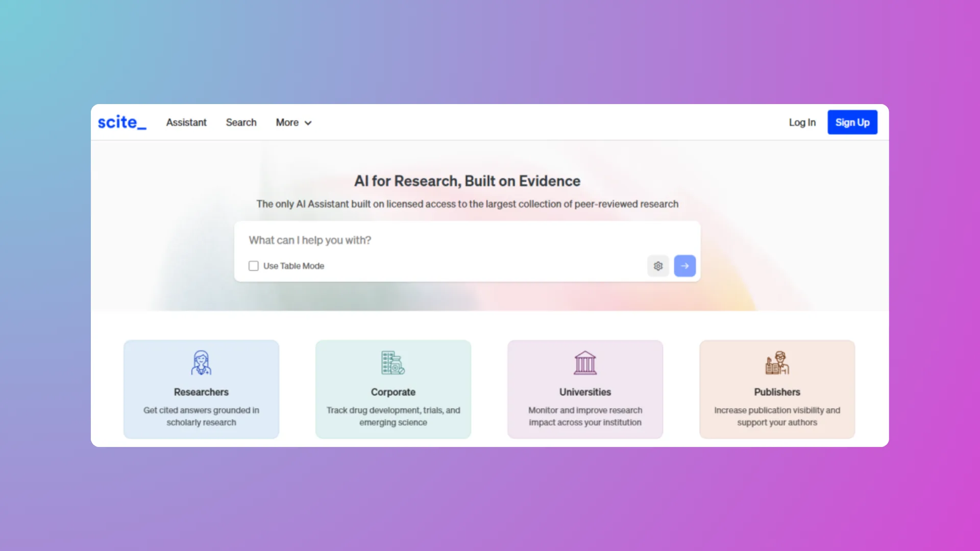Expand the More dropdown menu
This screenshot has width=980, height=551.
click(287, 122)
